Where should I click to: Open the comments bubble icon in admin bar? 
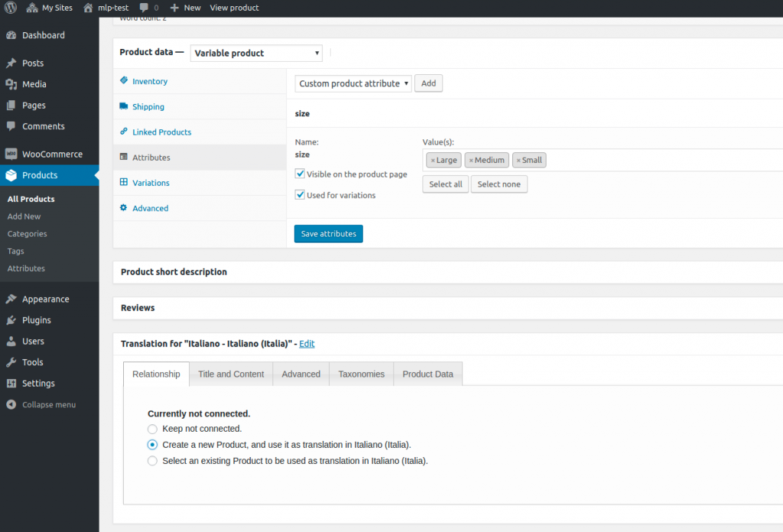[145, 8]
